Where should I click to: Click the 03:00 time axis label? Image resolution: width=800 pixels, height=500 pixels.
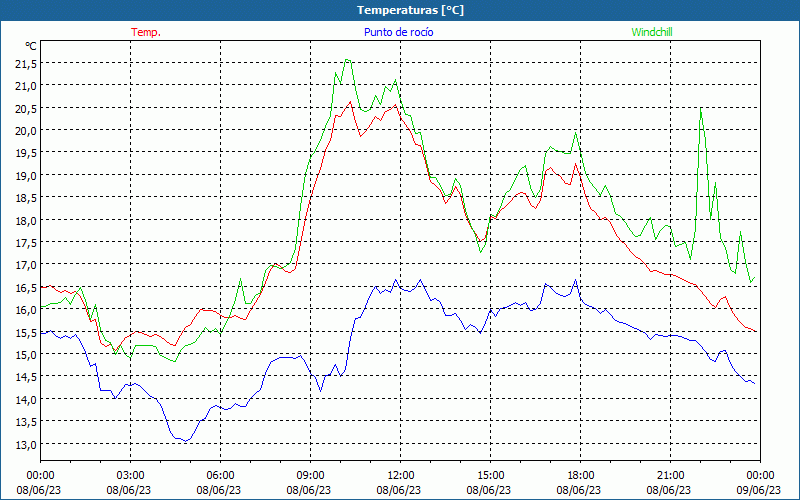pos(131,476)
